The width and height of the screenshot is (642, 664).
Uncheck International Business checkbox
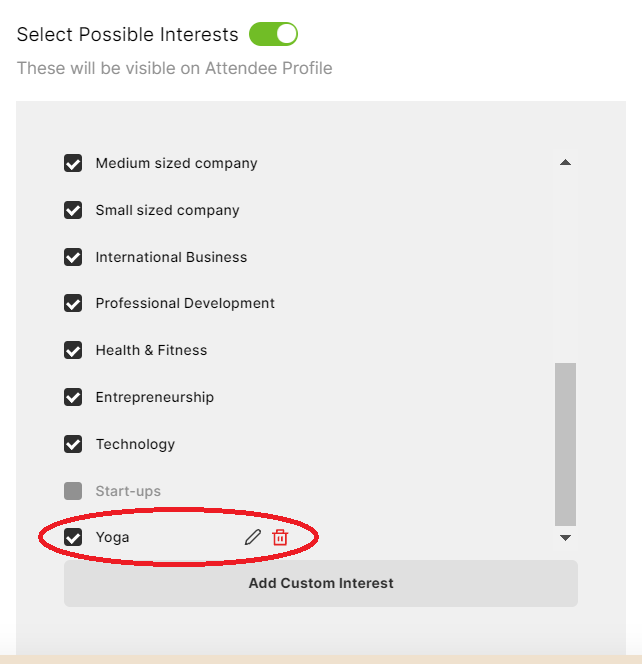pos(73,257)
